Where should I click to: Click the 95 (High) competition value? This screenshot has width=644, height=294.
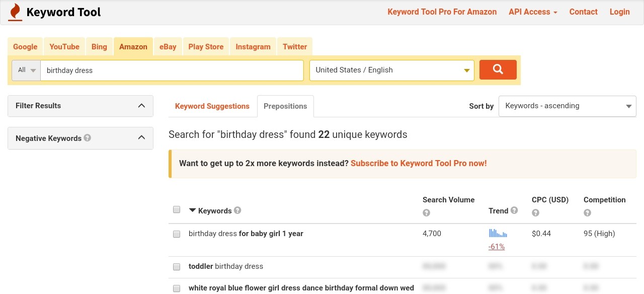(599, 234)
